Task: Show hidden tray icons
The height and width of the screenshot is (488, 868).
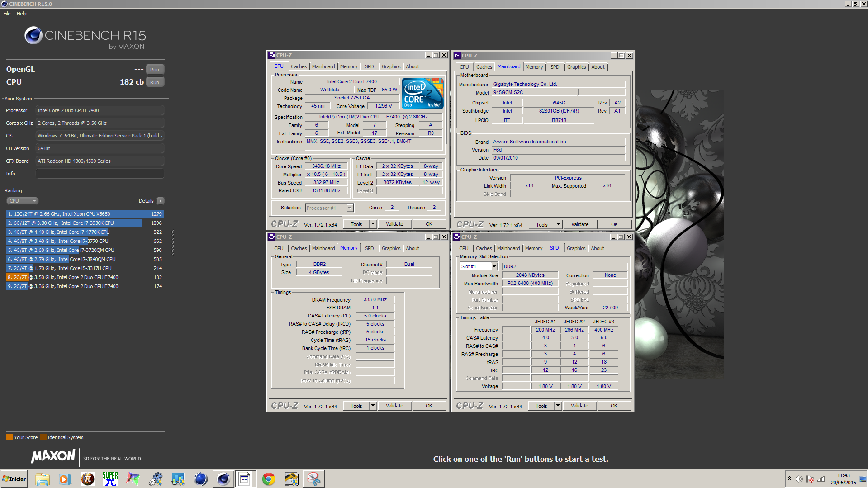Action: point(789,479)
